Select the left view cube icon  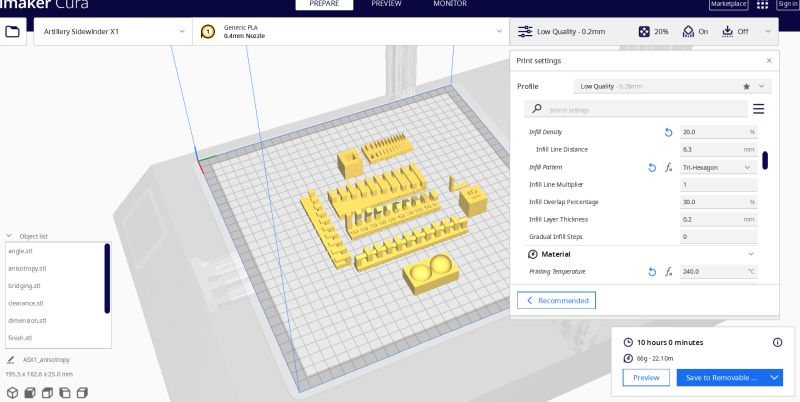(x=65, y=393)
